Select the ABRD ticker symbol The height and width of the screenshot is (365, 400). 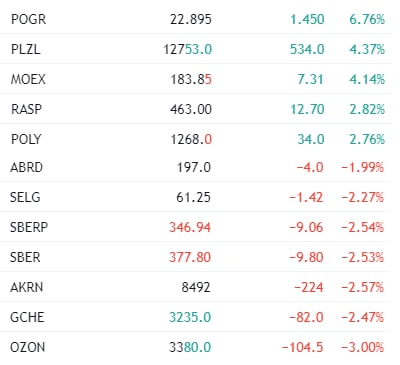coord(26,167)
